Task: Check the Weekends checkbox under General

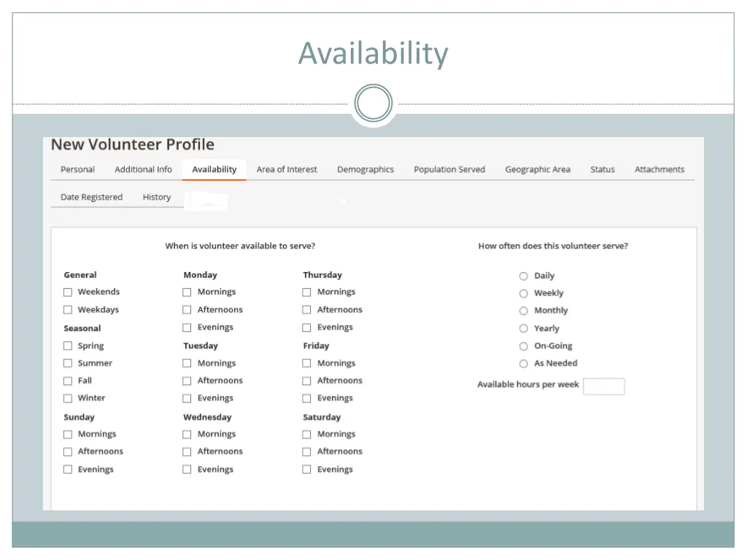Action: tap(68, 292)
